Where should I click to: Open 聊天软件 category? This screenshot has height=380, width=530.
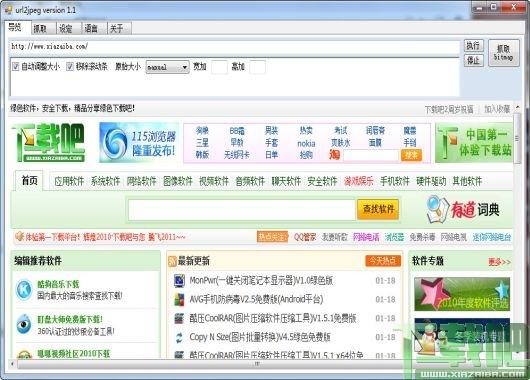click(x=286, y=181)
